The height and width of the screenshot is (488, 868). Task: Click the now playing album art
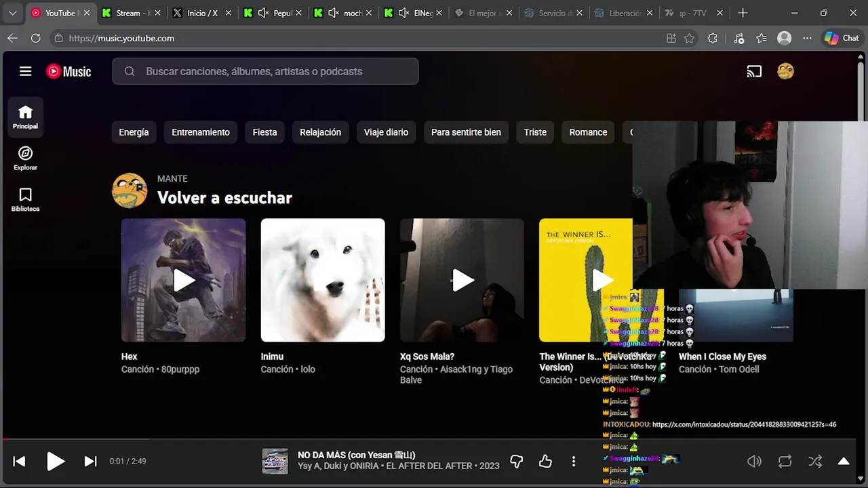(x=275, y=462)
